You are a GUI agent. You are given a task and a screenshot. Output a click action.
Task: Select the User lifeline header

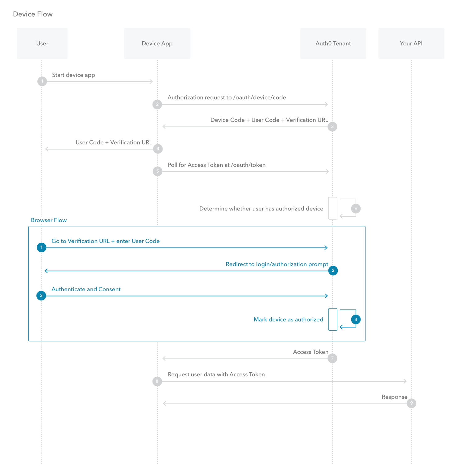point(42,43)
